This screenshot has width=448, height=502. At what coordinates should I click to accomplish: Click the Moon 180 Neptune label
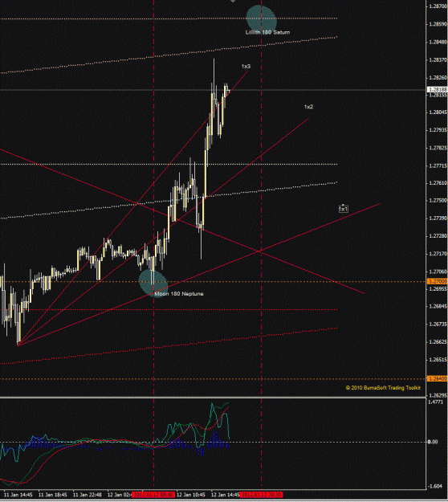click(x=179, y=294)
